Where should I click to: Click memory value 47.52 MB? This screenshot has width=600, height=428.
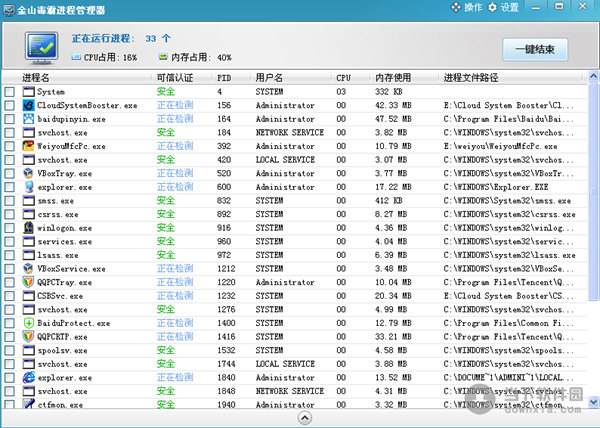[x=393, y=119]
